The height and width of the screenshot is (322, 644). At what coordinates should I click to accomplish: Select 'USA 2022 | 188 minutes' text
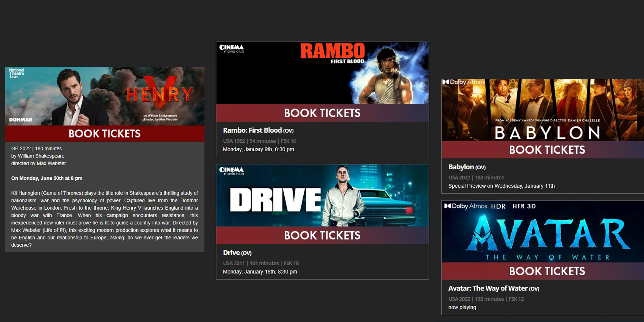pos(476,178)
